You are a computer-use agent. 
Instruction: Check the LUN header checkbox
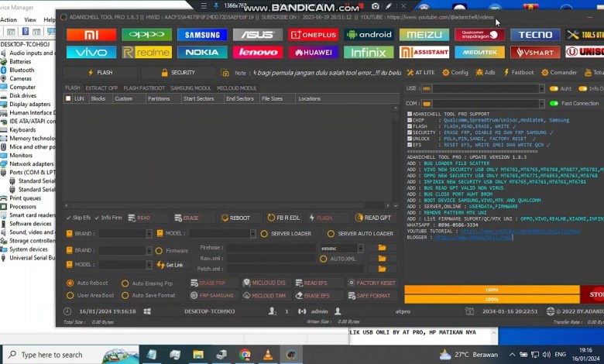pos(68,99)
